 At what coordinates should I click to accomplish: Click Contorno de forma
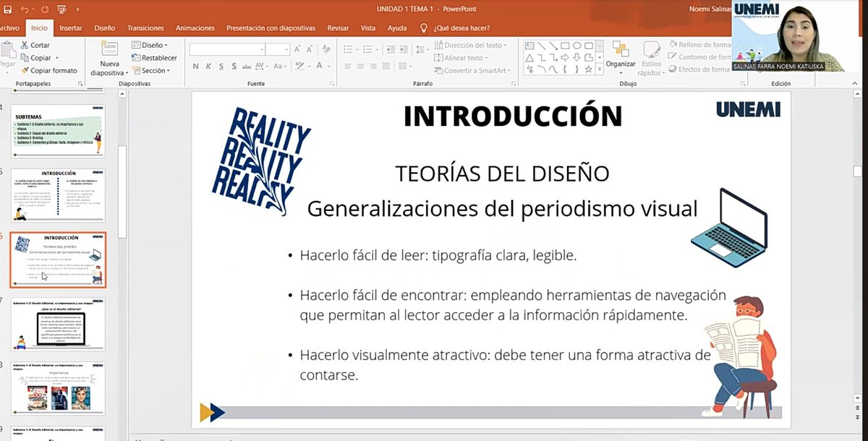coord(700,57)
